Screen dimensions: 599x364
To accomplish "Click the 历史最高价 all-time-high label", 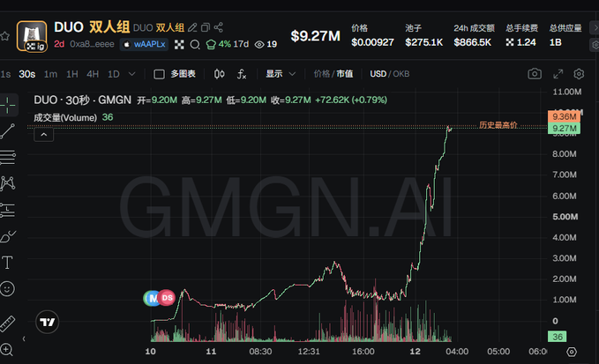I will [498, 125].
